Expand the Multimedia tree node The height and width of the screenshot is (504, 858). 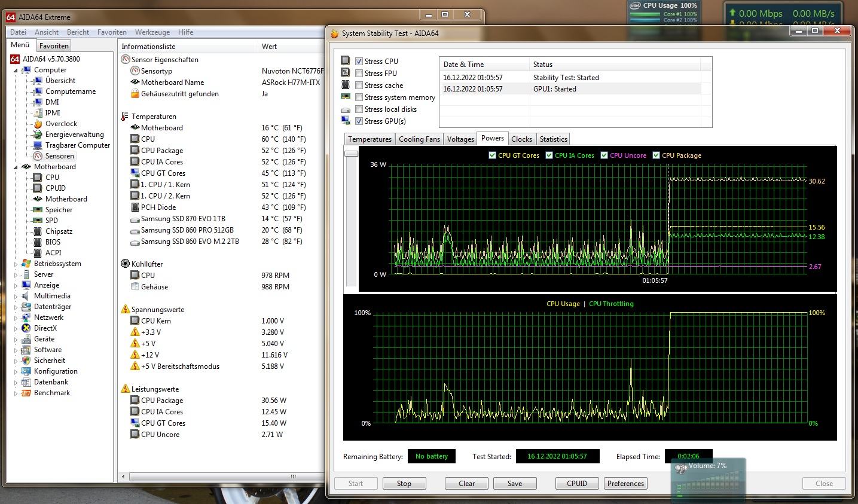point(16,296)
